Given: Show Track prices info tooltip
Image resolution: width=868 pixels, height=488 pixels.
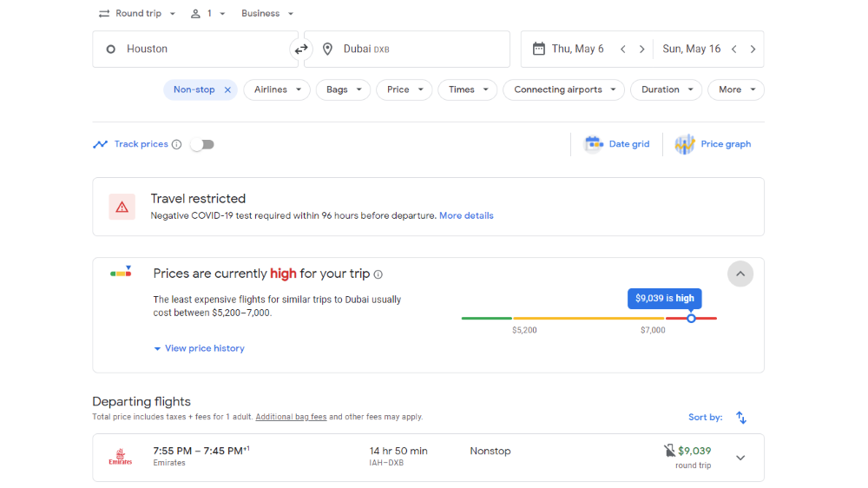Looking at the screenshot, I should 176,144.
